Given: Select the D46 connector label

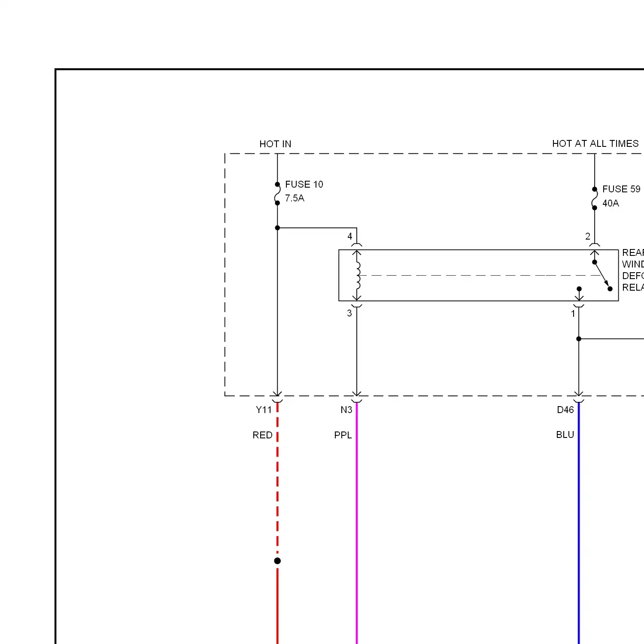Looking at the screenshot, I should (x=565, y=410).
